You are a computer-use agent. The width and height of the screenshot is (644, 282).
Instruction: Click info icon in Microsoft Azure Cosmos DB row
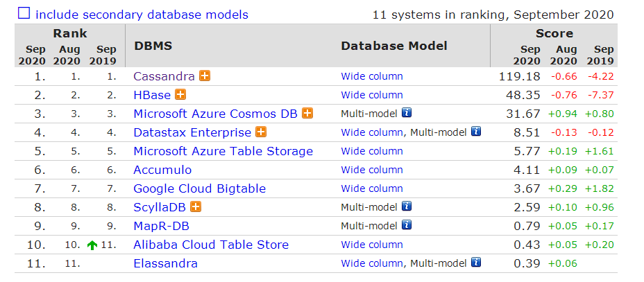[407, 113]
